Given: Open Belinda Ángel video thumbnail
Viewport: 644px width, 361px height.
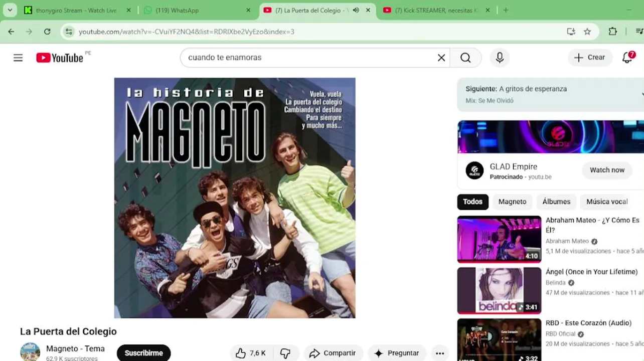Looking at the screenshot, I should click(x=499, y=290).
